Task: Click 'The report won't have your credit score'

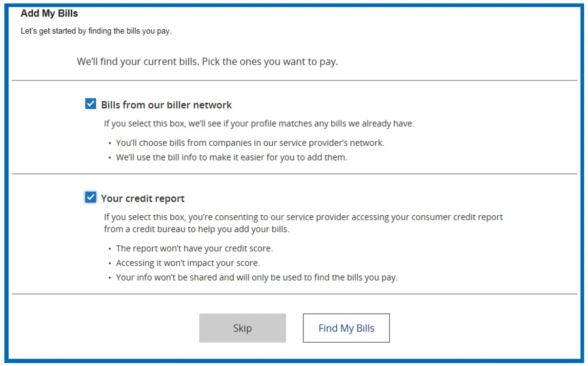Action: click(x=194, y=248)
